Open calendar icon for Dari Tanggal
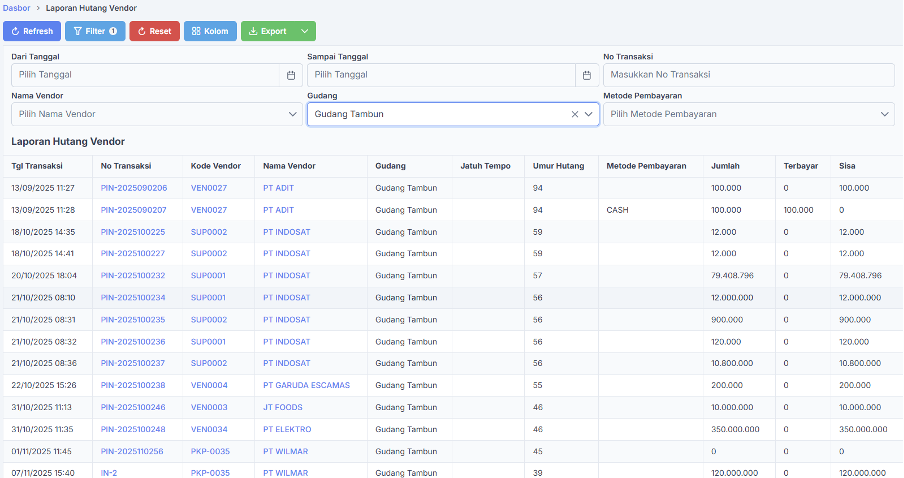 click(x=291, y=75)
